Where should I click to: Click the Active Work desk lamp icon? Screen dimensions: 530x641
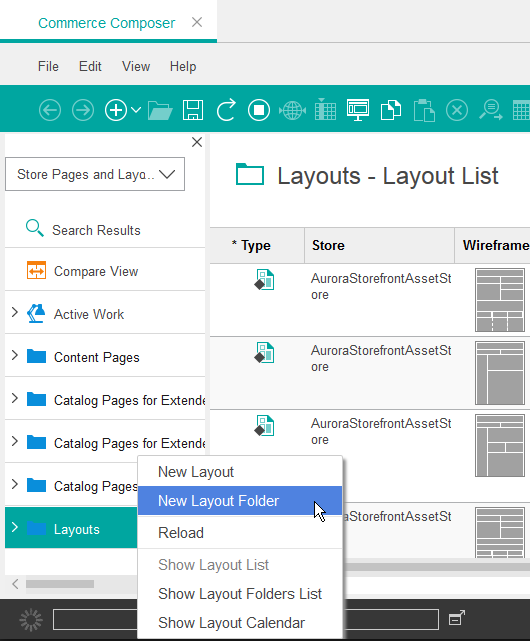coord(36,314)
